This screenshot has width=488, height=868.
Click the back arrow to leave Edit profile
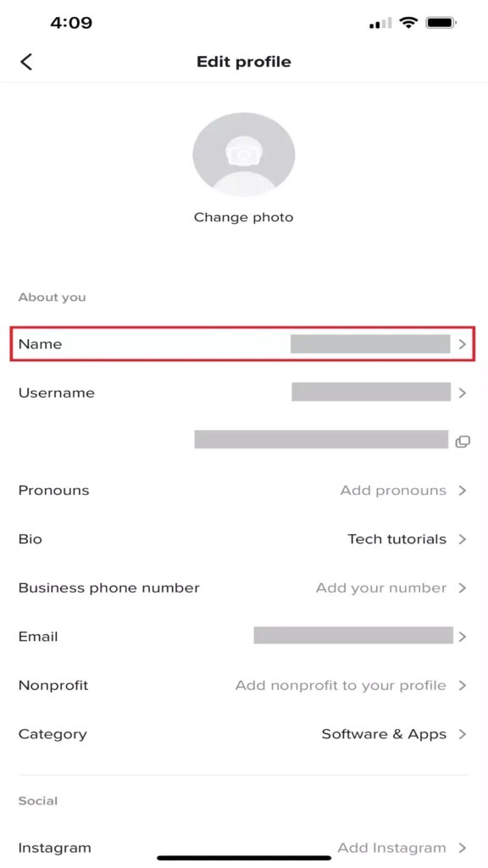(26, 61)
